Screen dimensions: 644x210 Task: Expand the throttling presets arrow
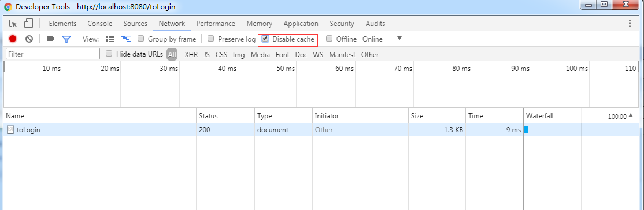[399, 39]
